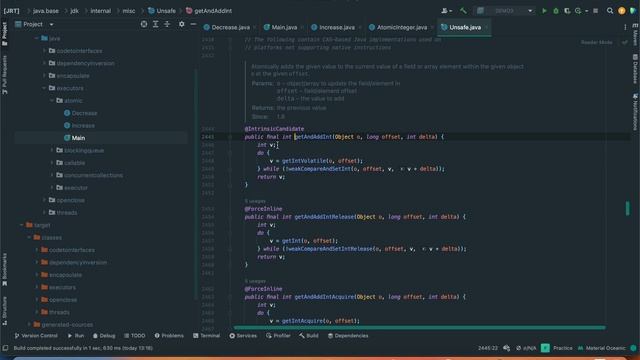Toggle the Project tool window stripe button
Screen dimensions: 640x360
coord(4,34)
